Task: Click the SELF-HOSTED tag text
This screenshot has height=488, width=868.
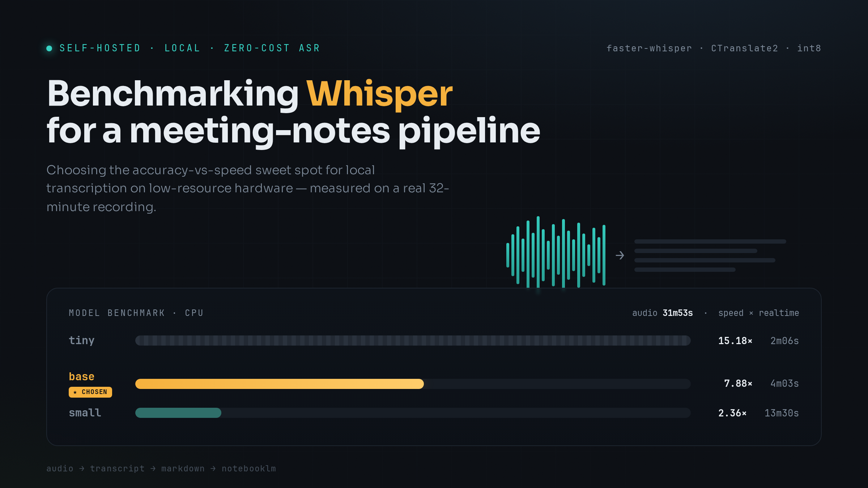Action: (100, 48)
